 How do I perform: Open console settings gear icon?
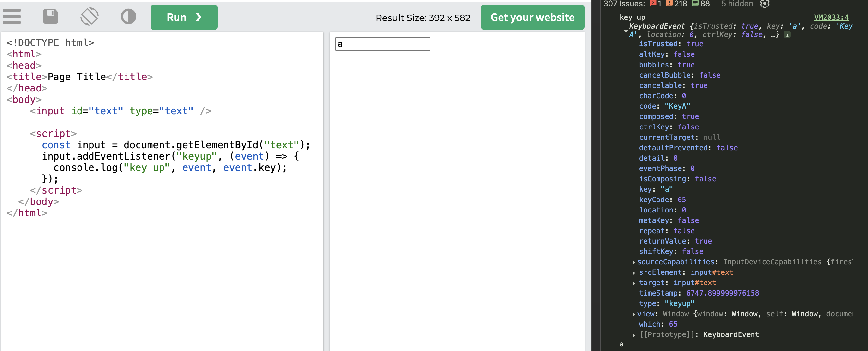point(765,4)
